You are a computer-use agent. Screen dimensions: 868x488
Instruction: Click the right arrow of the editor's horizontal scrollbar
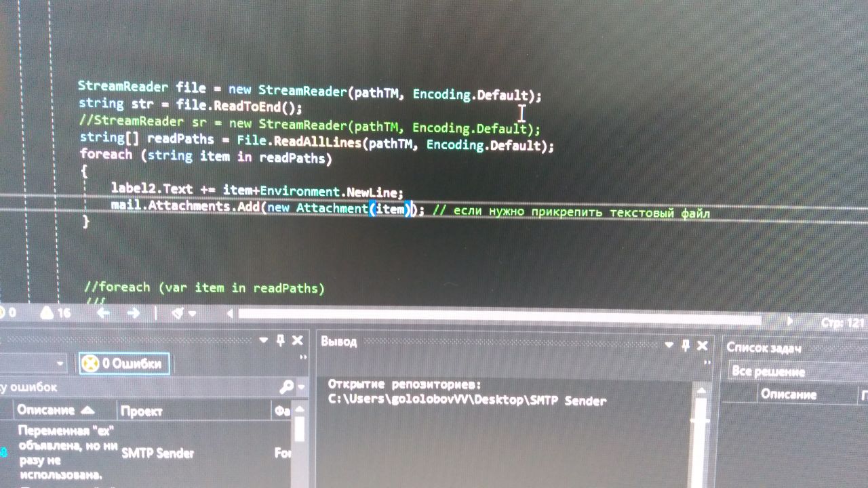click(789, 320)
